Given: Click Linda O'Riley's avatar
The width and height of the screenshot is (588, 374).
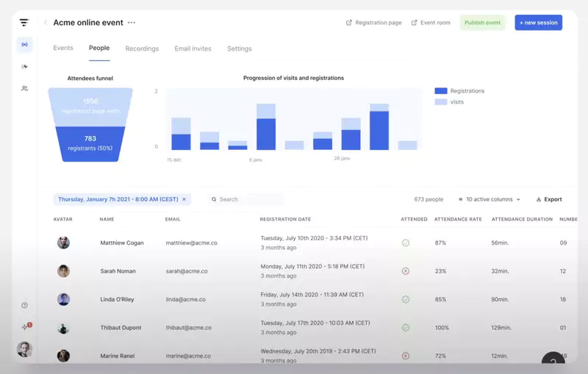Looking at the screenshot, I should [63, 300].
